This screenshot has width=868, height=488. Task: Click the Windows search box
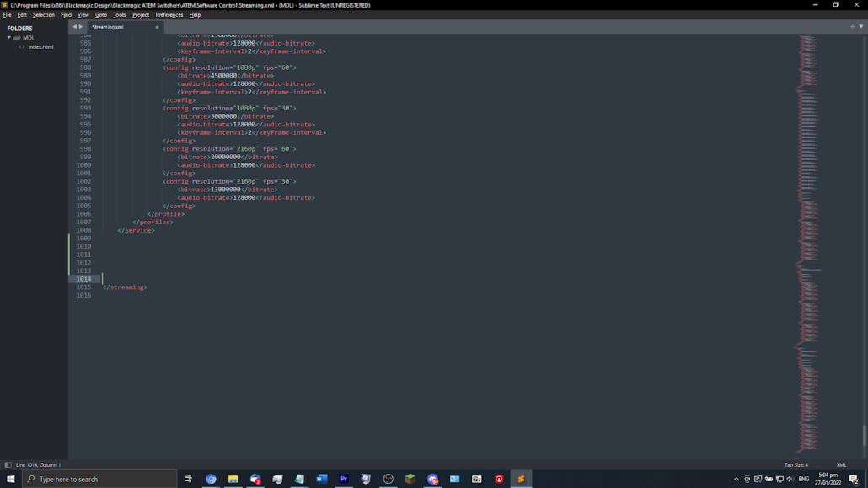click(x=99, y=479)
